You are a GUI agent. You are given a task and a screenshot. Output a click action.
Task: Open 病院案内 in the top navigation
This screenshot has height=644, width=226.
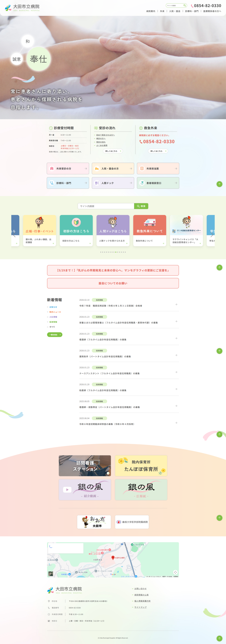[151, 11]
